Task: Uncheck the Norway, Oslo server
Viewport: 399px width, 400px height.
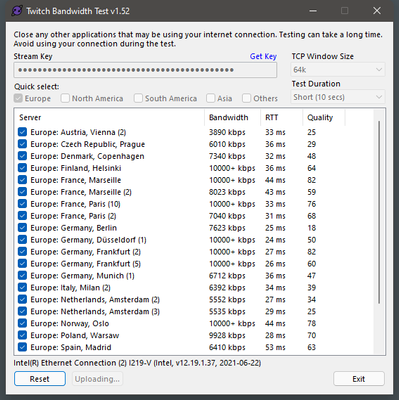Action: 22,323
